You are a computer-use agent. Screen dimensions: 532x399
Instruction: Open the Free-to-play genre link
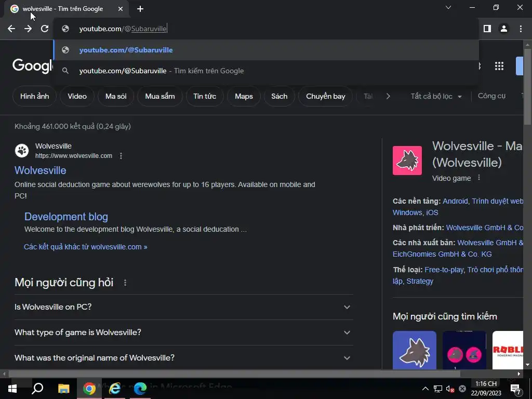point(444,270)
